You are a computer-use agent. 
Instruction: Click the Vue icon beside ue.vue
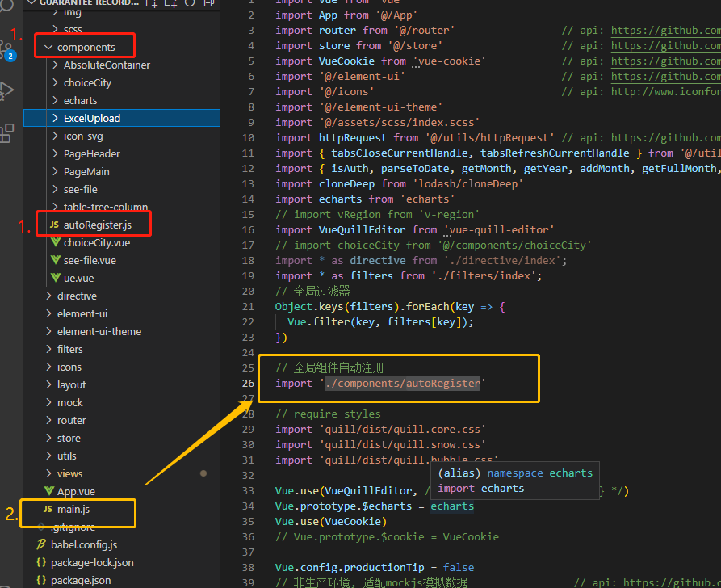click(x=56, y=278)
